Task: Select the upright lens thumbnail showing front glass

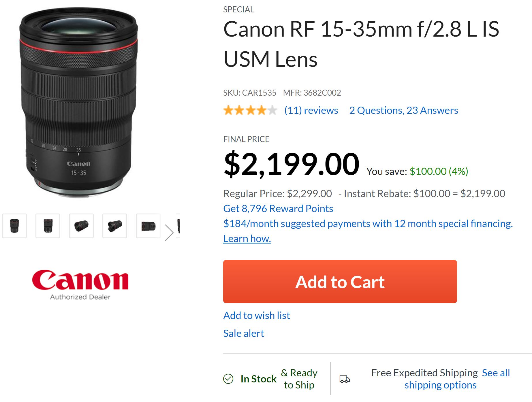Action: [x=14, y=226]
